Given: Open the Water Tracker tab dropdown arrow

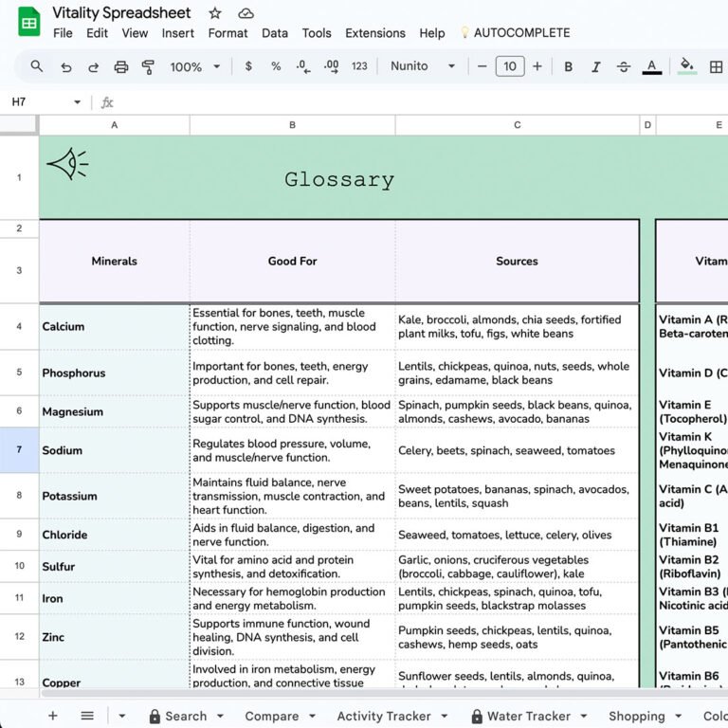Looking at the screenshot, I should click(x=584, y=716).
